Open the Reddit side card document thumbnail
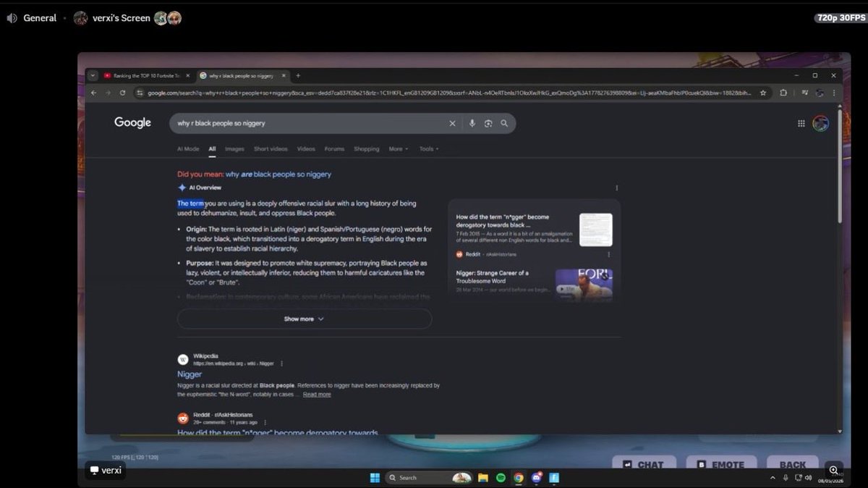 point(595,230)
